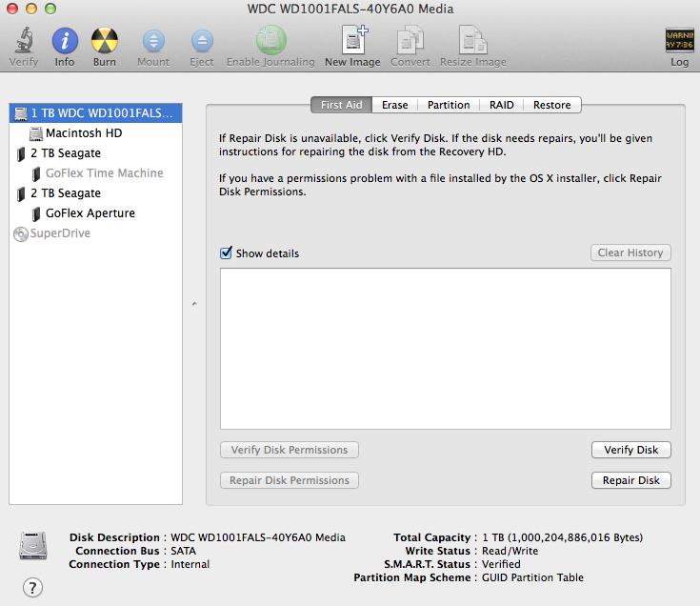Click the Repair Disk Permissions button

290,480
